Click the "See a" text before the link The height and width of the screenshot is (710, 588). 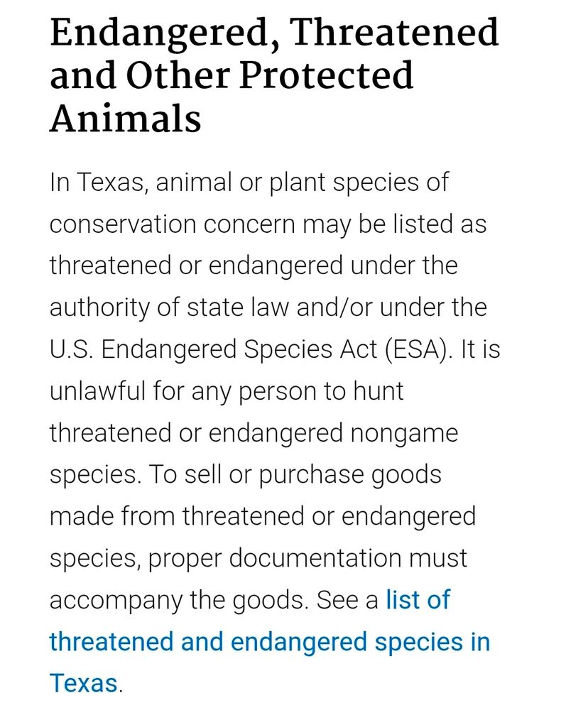[347, 601]
